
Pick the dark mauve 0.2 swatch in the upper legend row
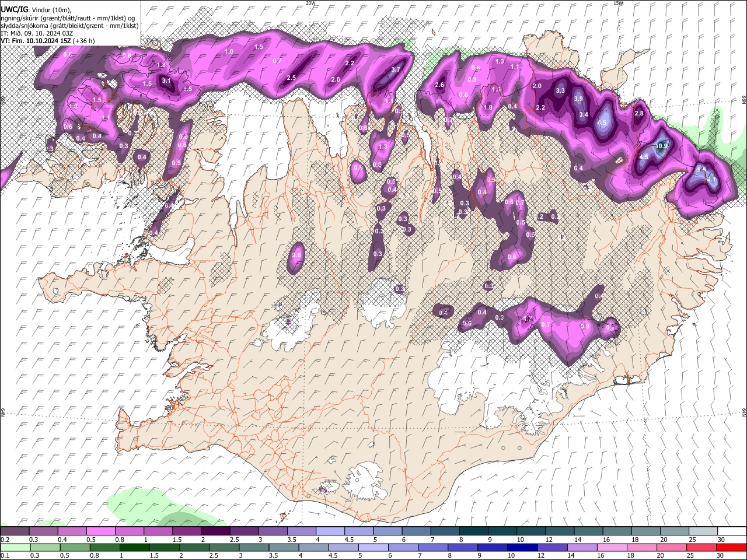pos(15,531)
